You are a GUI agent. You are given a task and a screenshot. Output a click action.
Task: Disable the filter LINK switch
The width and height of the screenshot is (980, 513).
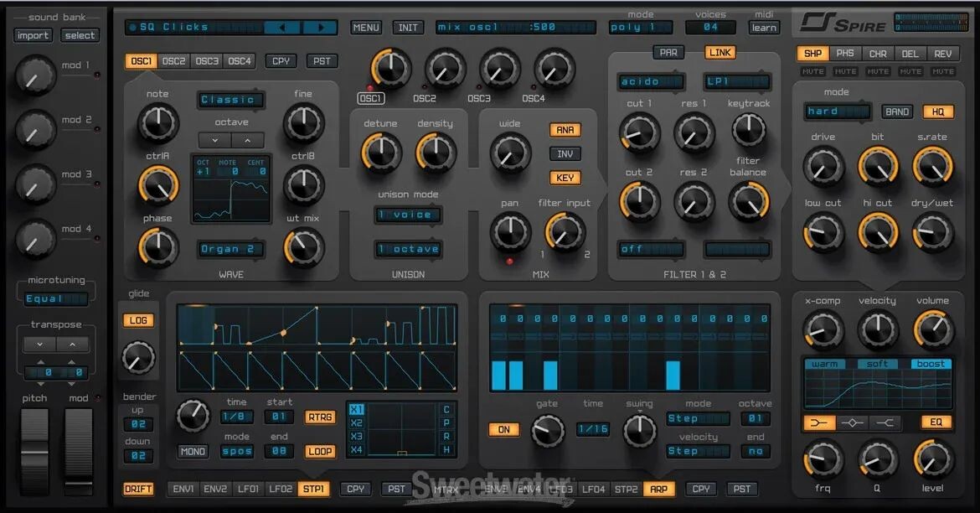[720, 53]
